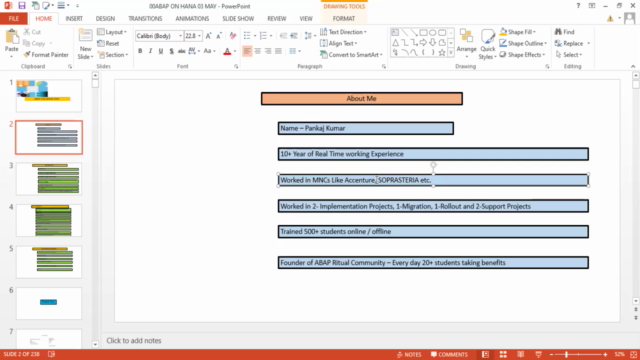Expand Section dropdown
Viewport: 640px width, 360px height.
tap(113, 55)
